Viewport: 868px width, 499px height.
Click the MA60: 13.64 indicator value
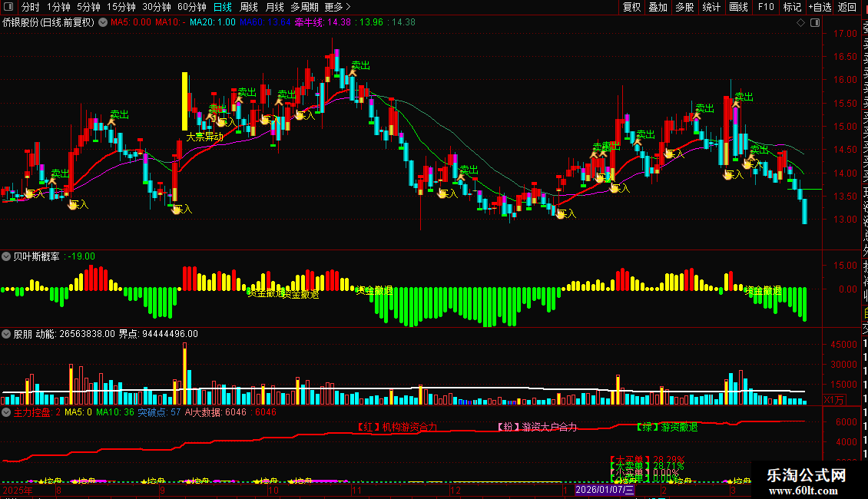pyautogui.click(x=265, y=22)
